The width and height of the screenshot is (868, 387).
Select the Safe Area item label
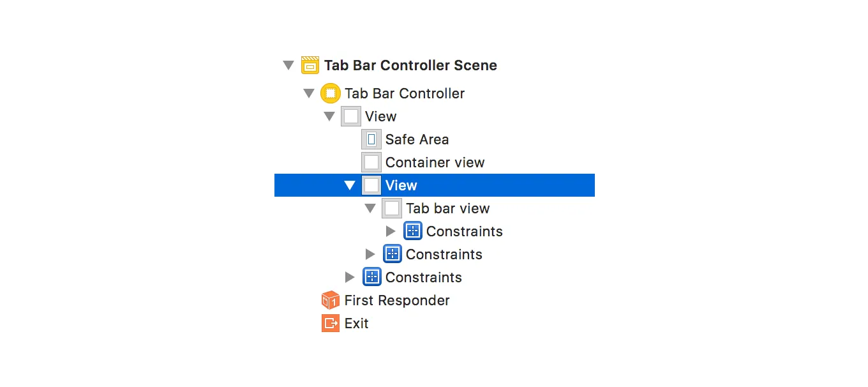[x=417, y=139]
